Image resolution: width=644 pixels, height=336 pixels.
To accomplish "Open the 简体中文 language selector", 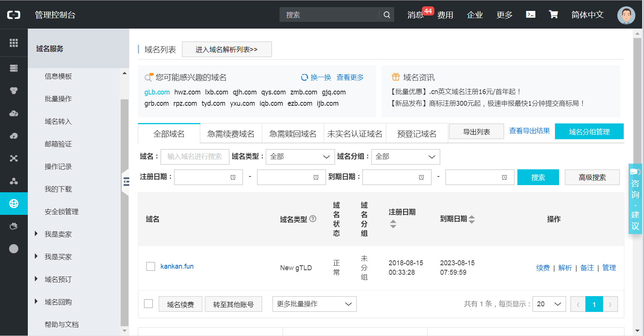I will (x=587, y=15).
